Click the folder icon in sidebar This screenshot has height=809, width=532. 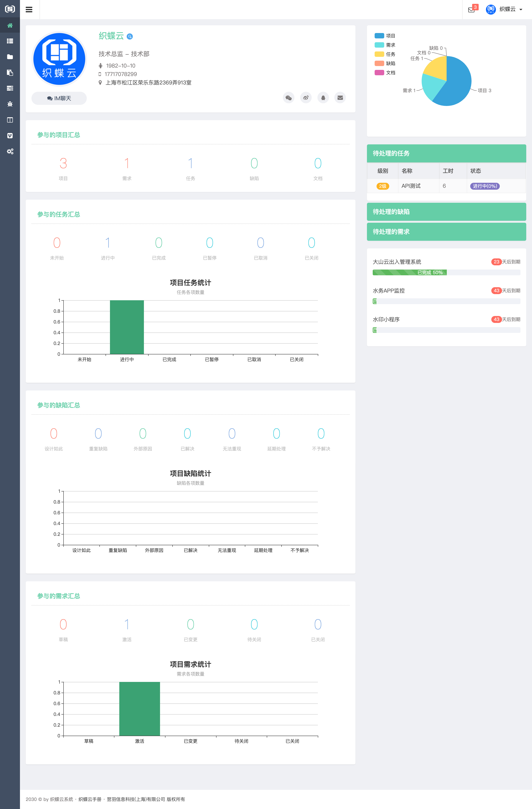pyautogui.click(x=10, y=57)
